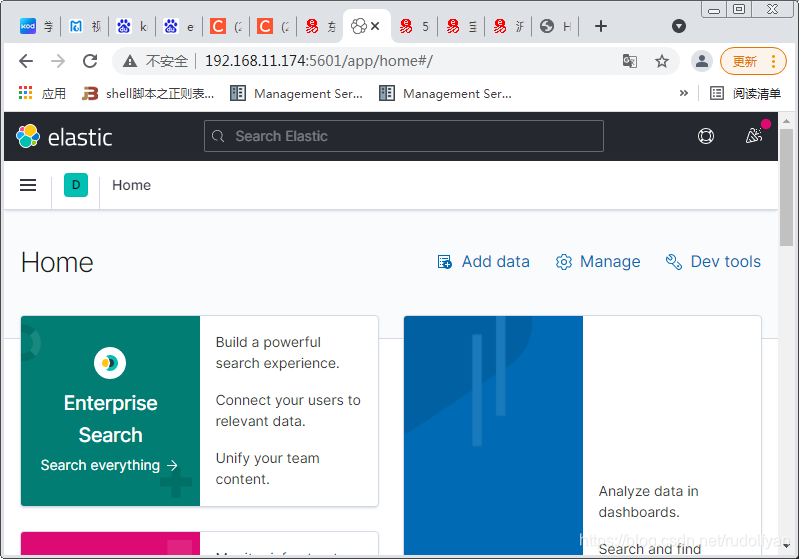Click 'Unify your team content.' text
This screenshot has width=799, height=559.
268,469
